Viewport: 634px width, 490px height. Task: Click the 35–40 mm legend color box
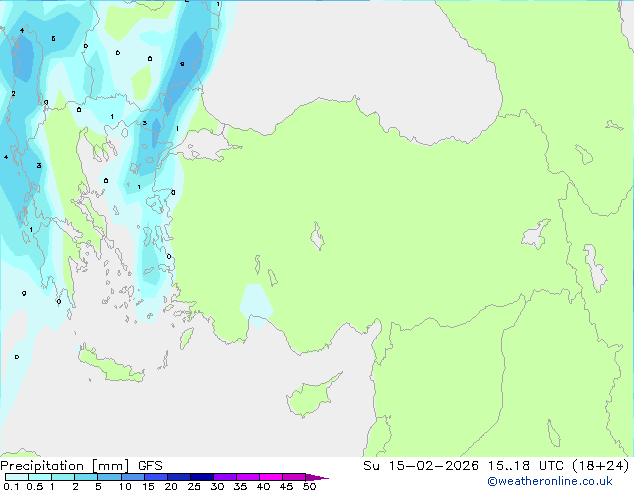[x=247, y=477]
